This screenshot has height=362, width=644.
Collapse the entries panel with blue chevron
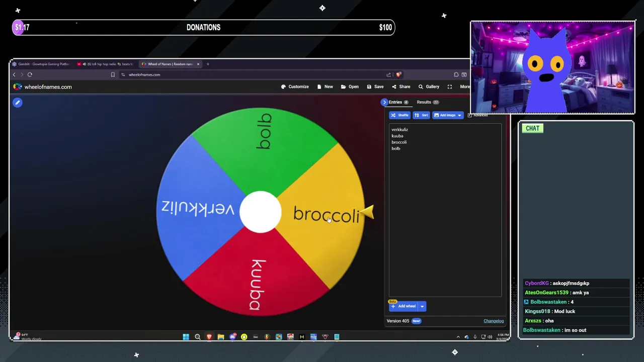[384, 102]
